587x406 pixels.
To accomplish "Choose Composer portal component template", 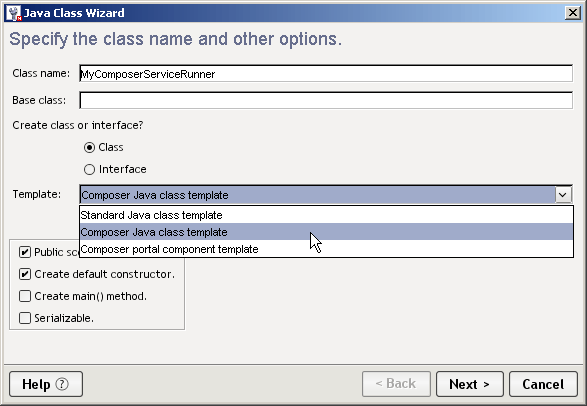I will point(326,249).
